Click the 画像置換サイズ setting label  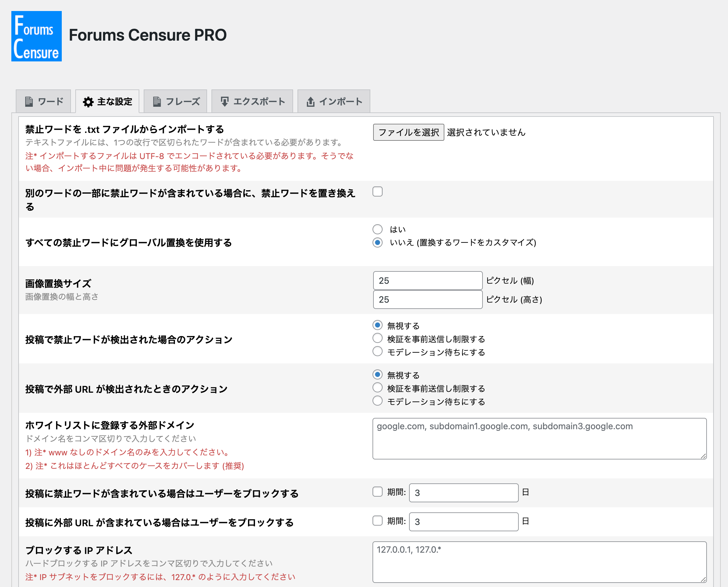pyautogui.click(x=58, y=283)
